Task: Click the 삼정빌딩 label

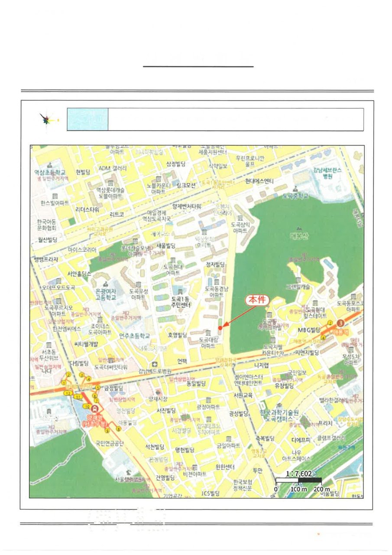Action: (176, 163)
